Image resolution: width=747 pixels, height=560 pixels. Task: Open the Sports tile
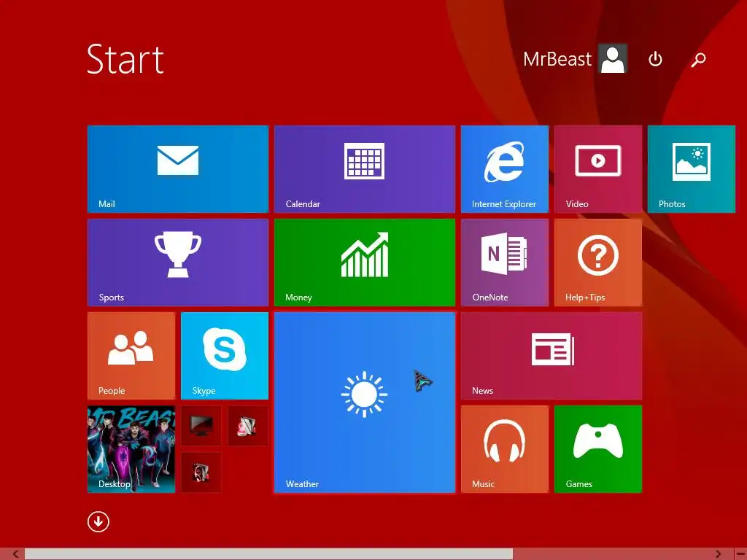178,262
